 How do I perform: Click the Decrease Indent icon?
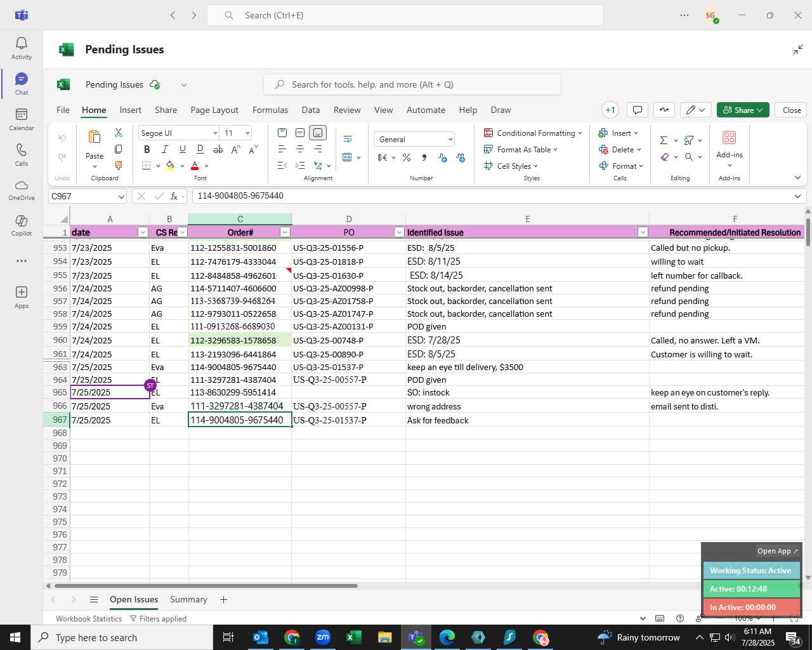(x=282, y=166)
